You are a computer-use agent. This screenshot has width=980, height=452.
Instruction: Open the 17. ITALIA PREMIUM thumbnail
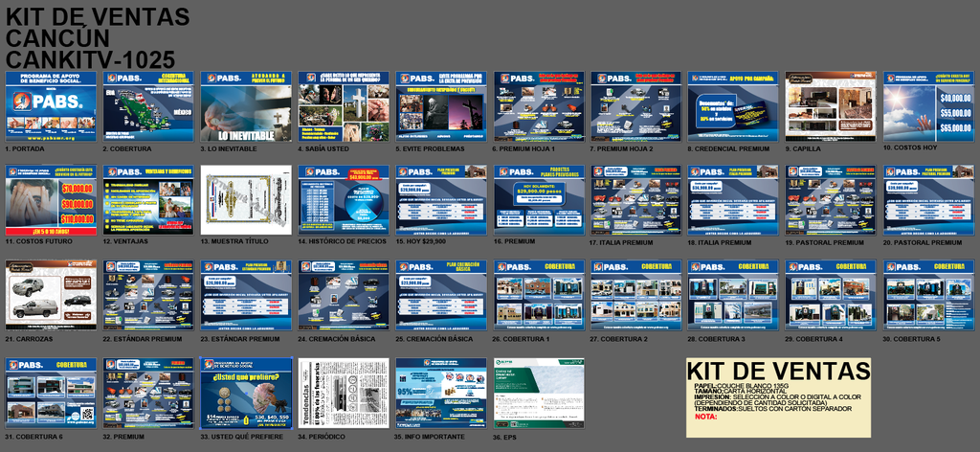[x=636, y=200]
